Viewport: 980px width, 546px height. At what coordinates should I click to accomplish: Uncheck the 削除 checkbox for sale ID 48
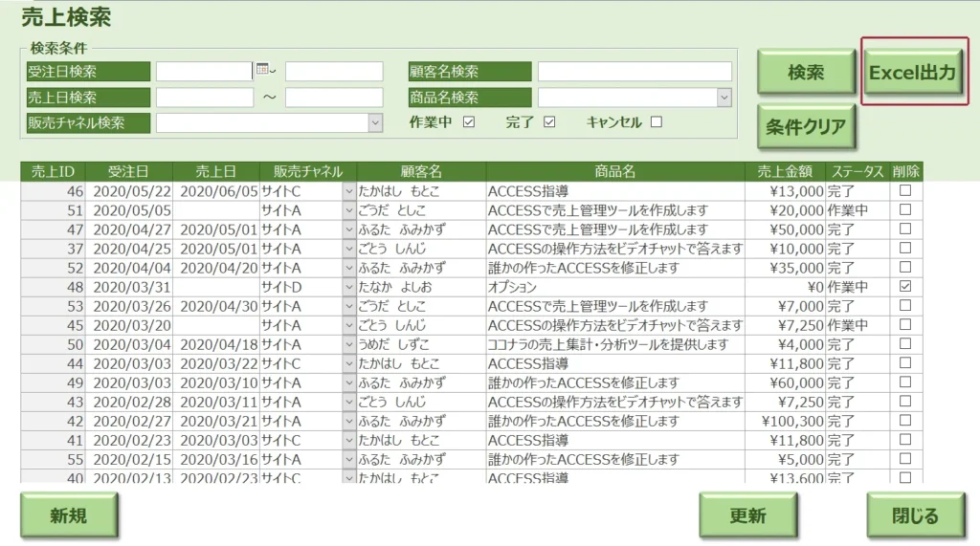click(x=904, y=287)
